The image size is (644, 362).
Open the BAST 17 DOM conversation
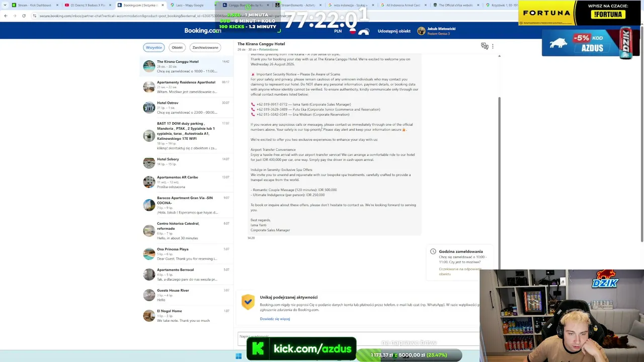coord(186,136)
